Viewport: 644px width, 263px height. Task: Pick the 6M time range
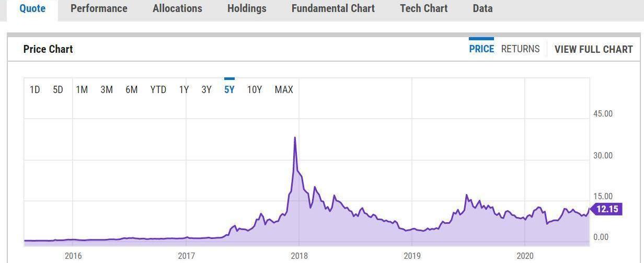[131, 90]
